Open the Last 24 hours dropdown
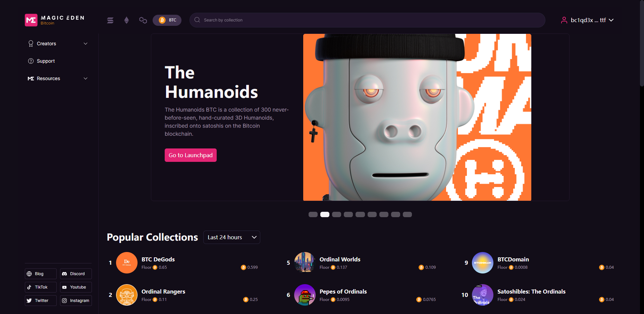The width and height of the screenshot is (644, 314). pyautogui.click(x=232, y=237)
